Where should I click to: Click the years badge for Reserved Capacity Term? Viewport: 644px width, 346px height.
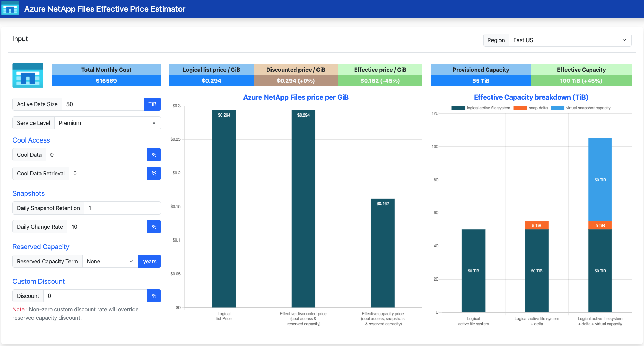tap(150, 261)
